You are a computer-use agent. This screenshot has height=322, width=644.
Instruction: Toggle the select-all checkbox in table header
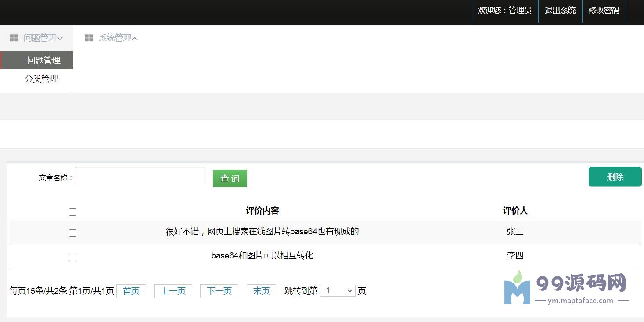[x=73, y=212]
